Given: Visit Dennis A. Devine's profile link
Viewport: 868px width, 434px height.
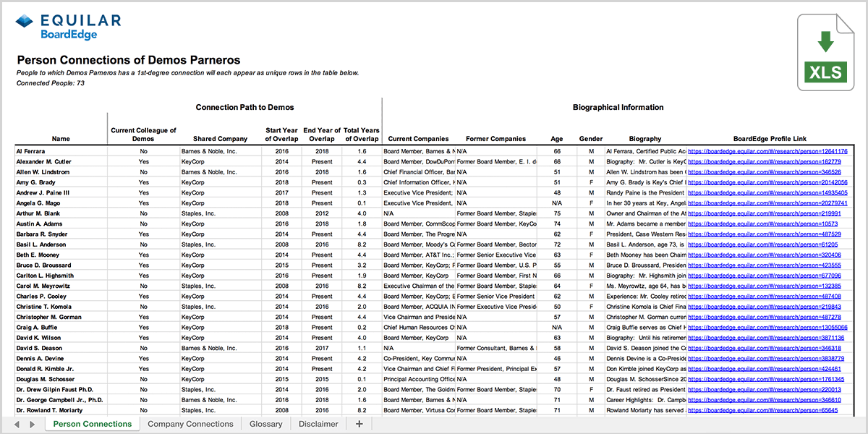Looking at the screenshot, I should click(766, 359).
